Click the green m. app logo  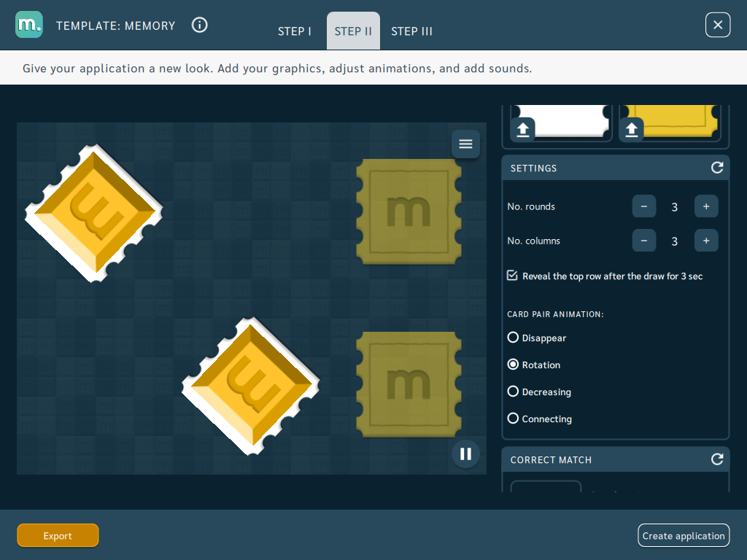pyautogui.click(x=29, y=25)
